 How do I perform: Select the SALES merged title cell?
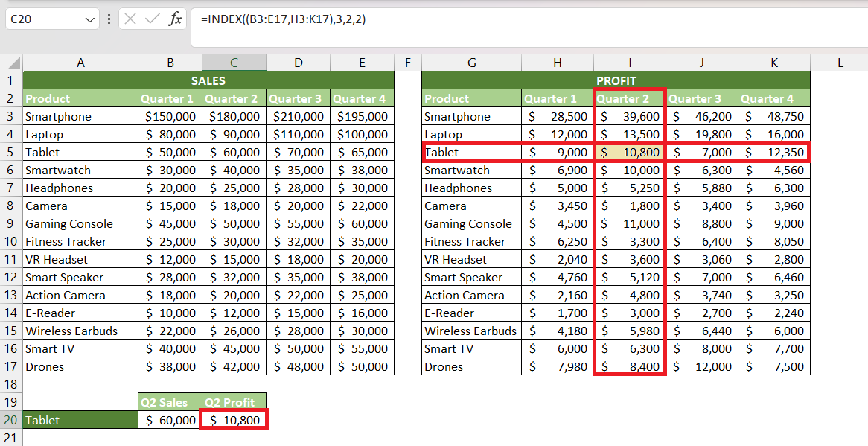[x=208, y=81]
